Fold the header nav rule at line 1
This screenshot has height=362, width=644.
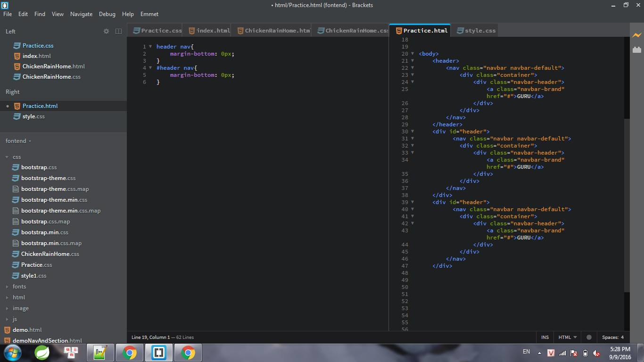click(x=150, y=47)
